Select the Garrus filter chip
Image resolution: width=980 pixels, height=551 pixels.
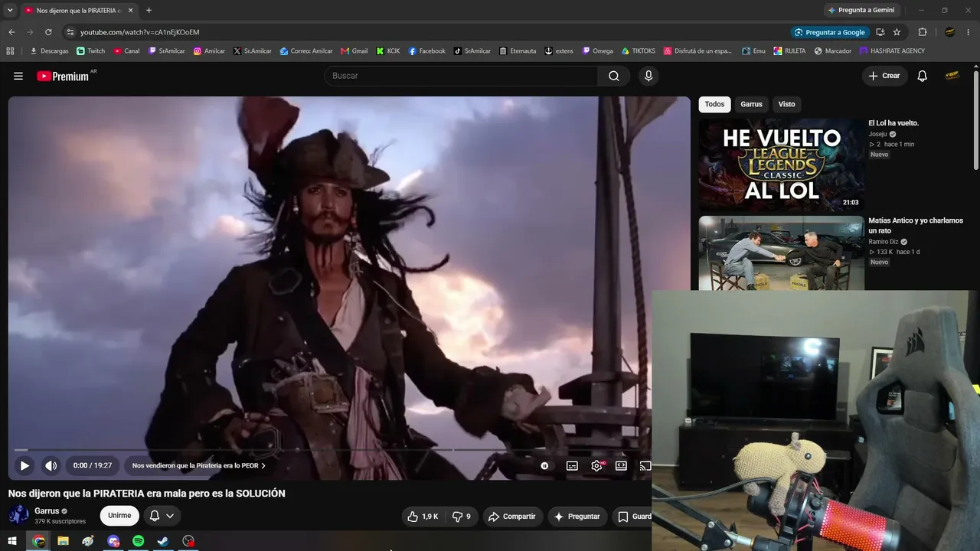tap(751, 104)
